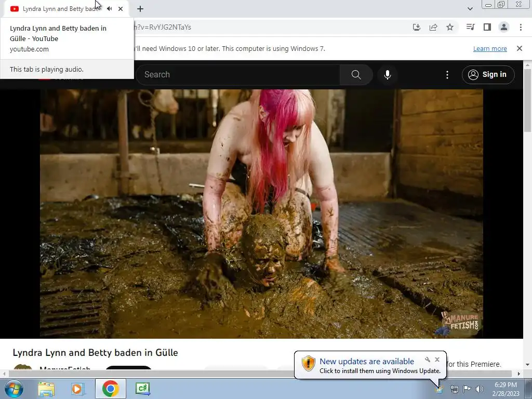Click the Sign in button
The width and height of the screenshot is (532, 399).
tap(488, 75)
